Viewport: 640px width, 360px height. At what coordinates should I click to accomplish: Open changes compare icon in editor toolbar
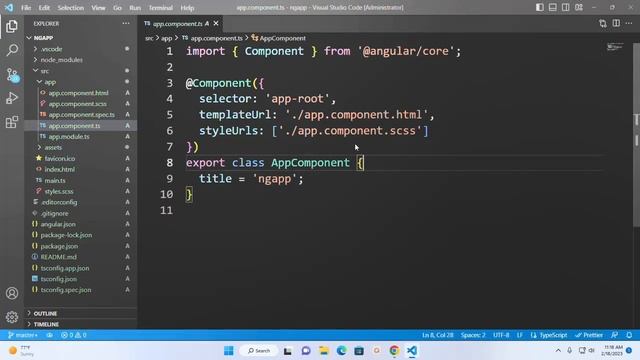pos(603,24)
